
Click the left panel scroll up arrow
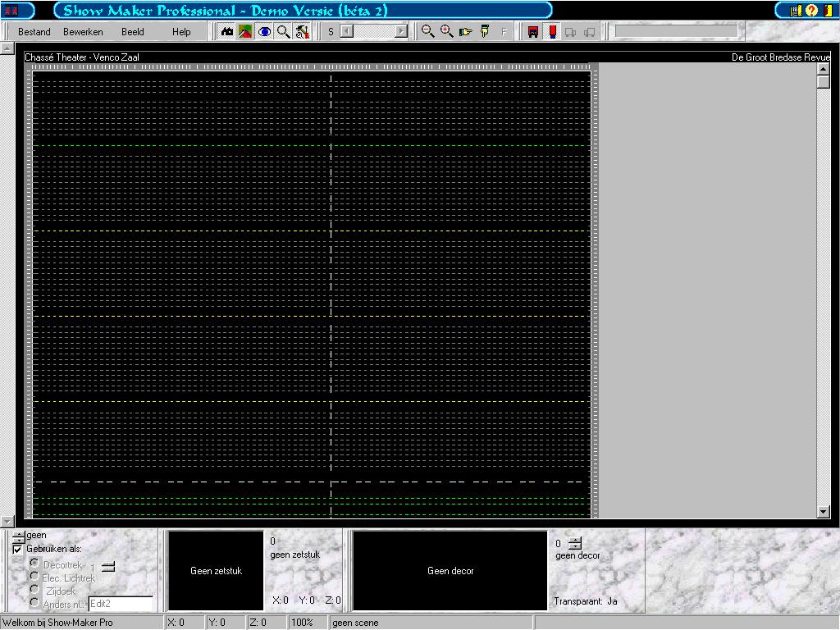pyautogui.click(x=7, y=48)
